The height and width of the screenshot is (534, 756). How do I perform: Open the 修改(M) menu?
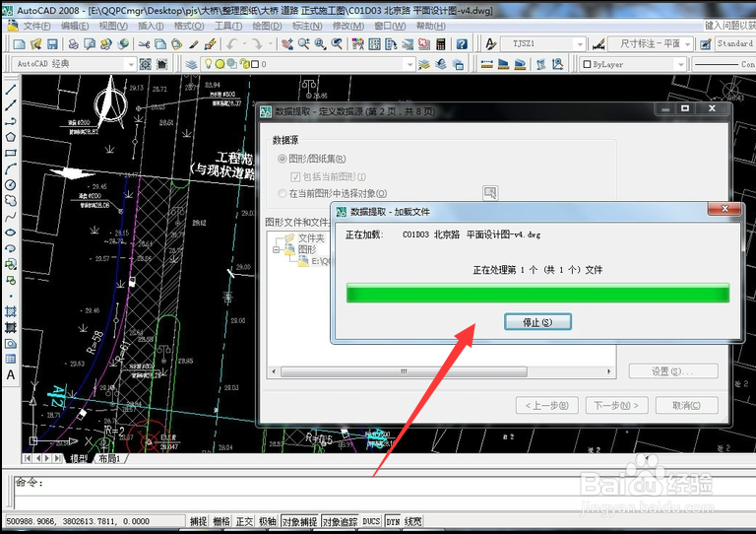(348, 26)
